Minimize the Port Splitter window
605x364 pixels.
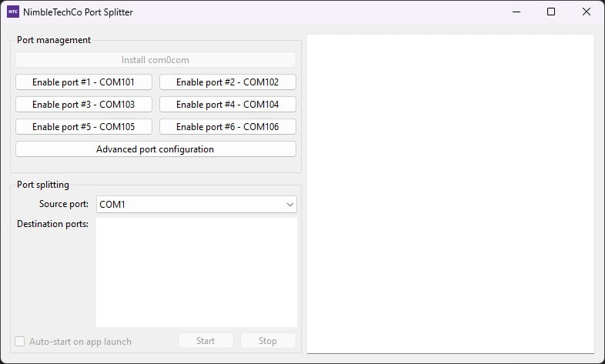(516, 12)
